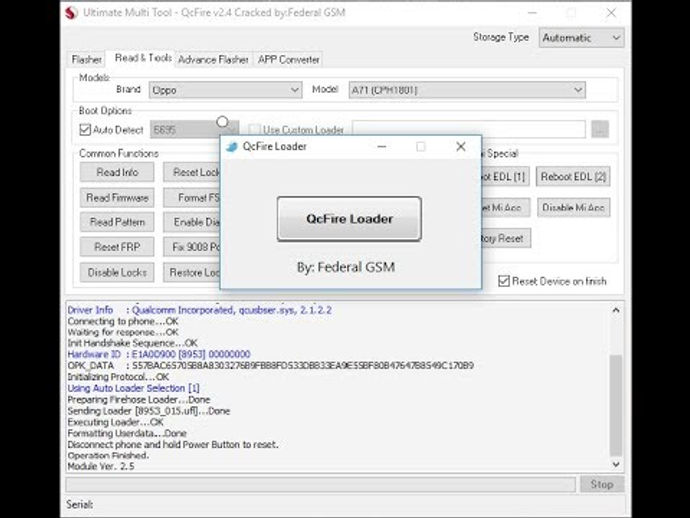Click the 'OPK_DATA' log line

coord(271,365)
